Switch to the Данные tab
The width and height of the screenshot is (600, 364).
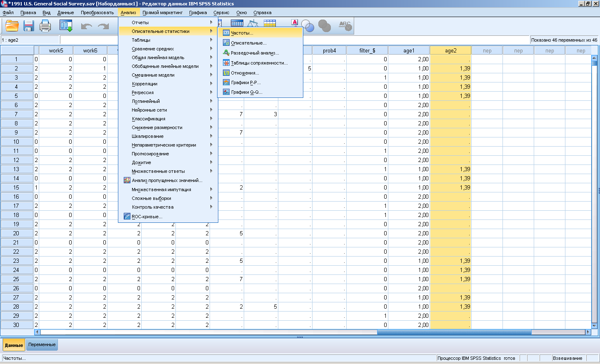point(14,345)
